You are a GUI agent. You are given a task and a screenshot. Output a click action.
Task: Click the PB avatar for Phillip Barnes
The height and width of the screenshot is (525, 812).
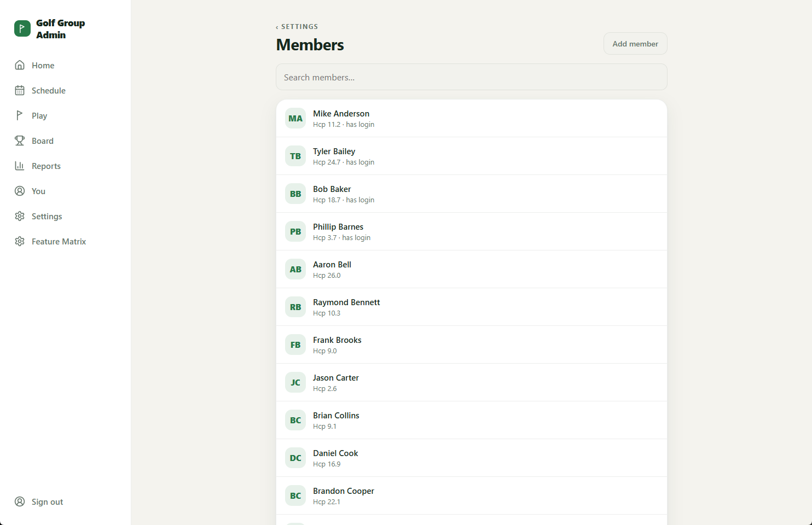[x=295, y=231]
